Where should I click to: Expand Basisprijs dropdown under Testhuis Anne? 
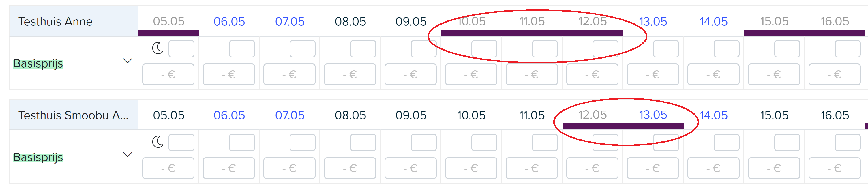128,61
